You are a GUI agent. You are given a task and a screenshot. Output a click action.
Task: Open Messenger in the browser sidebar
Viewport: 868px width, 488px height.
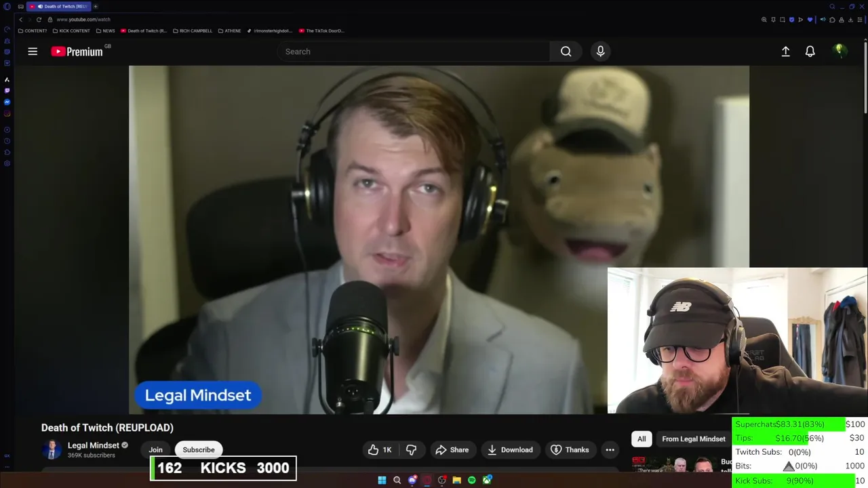pyautogui.click(x=7, y=102)
